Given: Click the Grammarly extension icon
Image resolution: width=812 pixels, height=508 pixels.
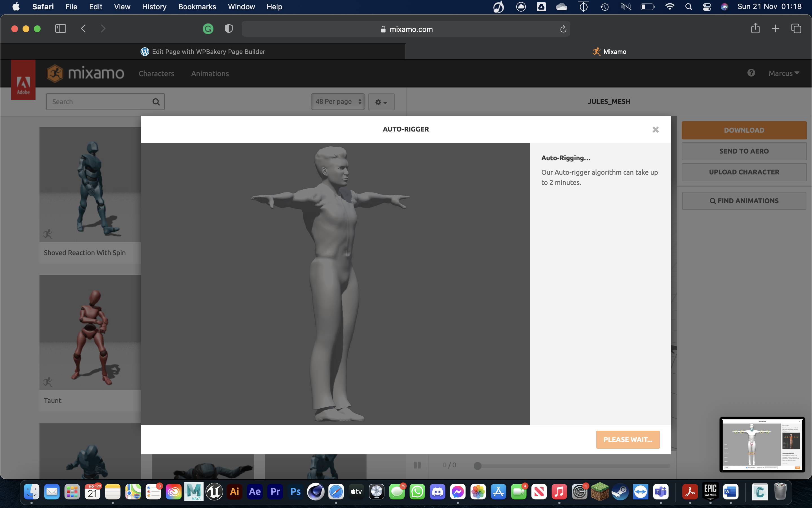Looking at the screenshot, I should pyautogui.click(x=208, y=29).
